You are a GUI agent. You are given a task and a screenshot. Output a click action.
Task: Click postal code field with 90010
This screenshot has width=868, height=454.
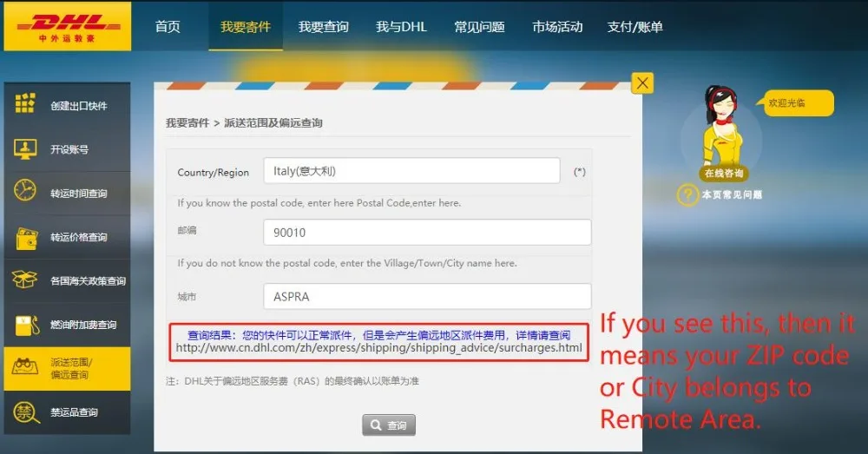click(427, 233)
